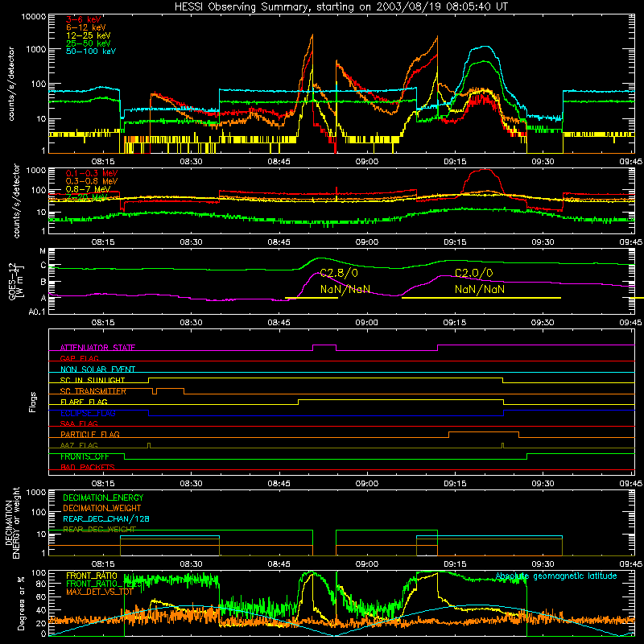644x644 pixels.
Task: Click the 'M' GOES class axis label
Action: [x=43, y=251]
